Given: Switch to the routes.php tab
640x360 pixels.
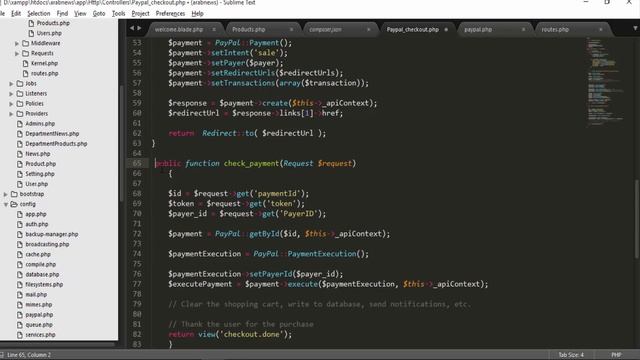Looking at the screenshot, I should [x=555, y=29].
